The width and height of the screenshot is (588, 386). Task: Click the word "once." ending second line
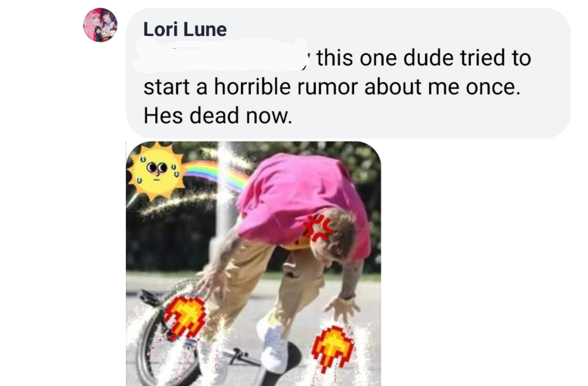click(493, 87)
